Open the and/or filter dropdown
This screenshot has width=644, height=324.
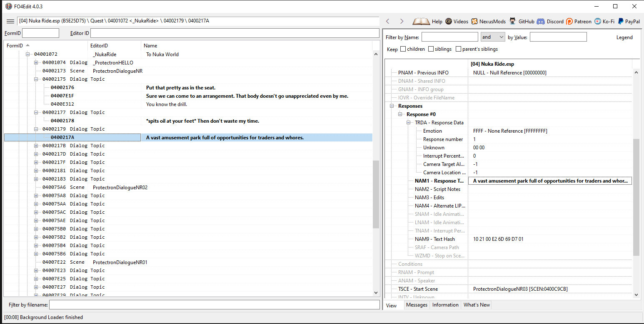493,37
